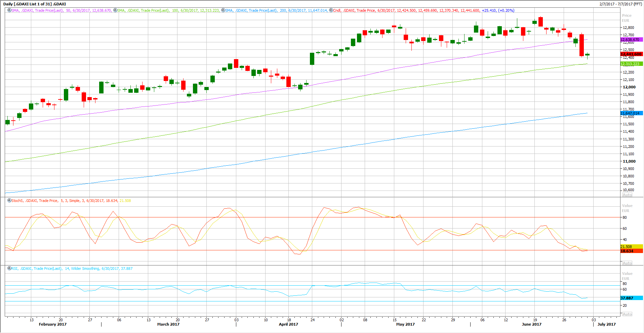Click the clock icon beside the RSI legend
644x333 pixels.
pyautogui.click(x=9, y=268)
